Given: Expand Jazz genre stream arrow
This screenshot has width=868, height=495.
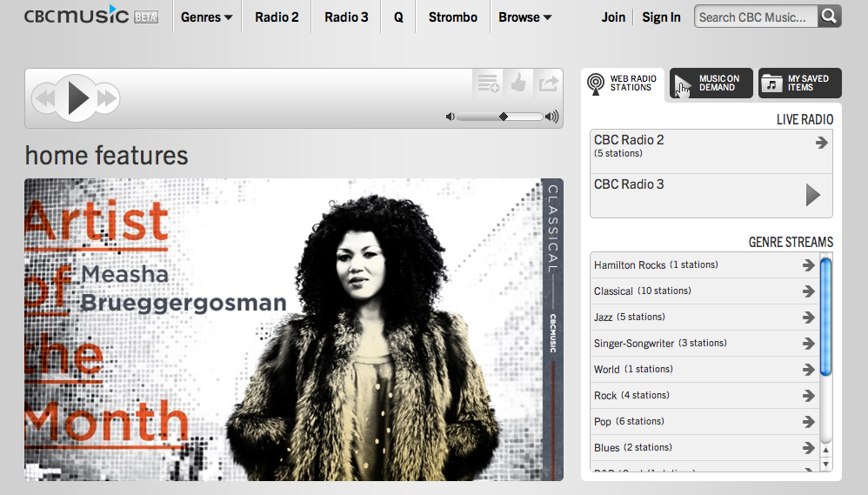Looking at the screenshot, I should point(808,318).
